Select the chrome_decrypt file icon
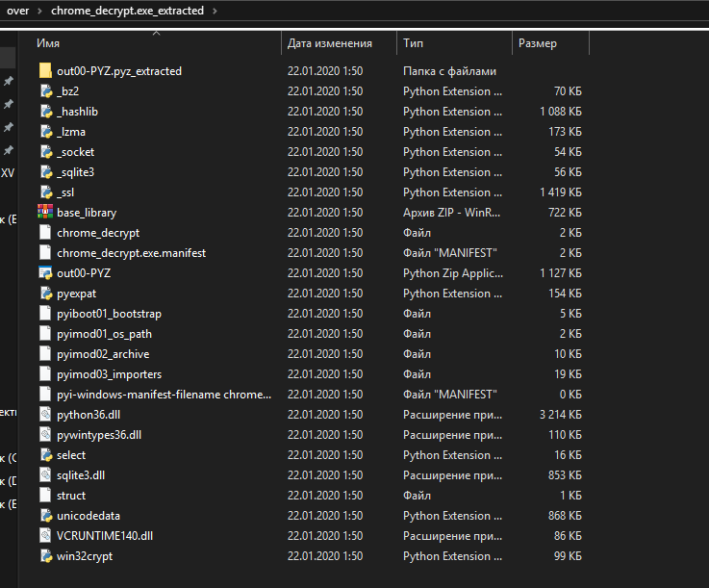 click(45, 233)
